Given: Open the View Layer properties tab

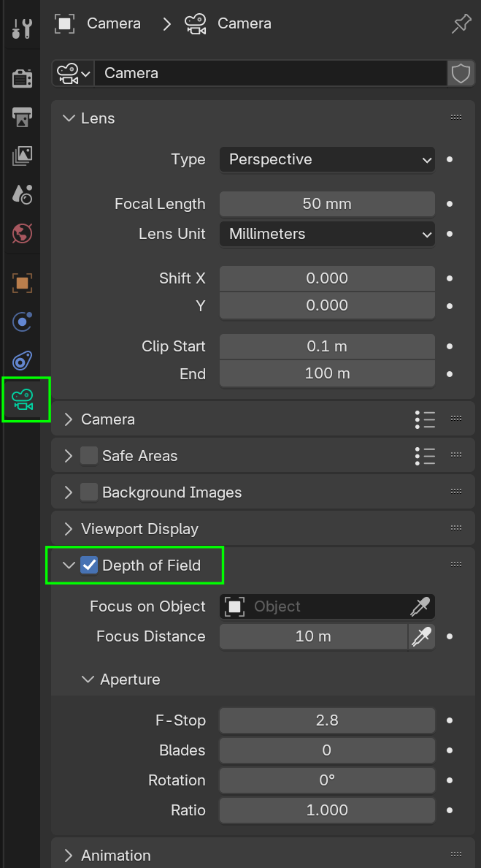Looking at the screenshot, I should [20, 156].
